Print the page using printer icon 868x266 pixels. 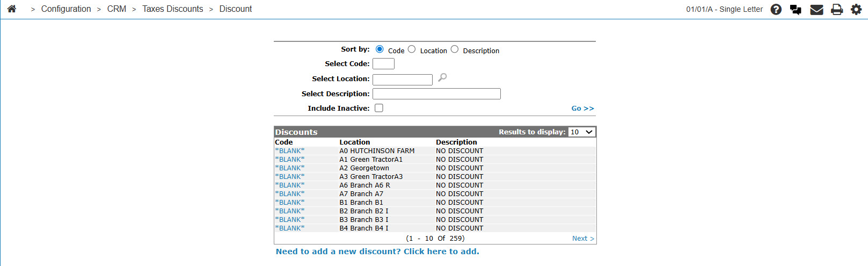coord(837,10)
